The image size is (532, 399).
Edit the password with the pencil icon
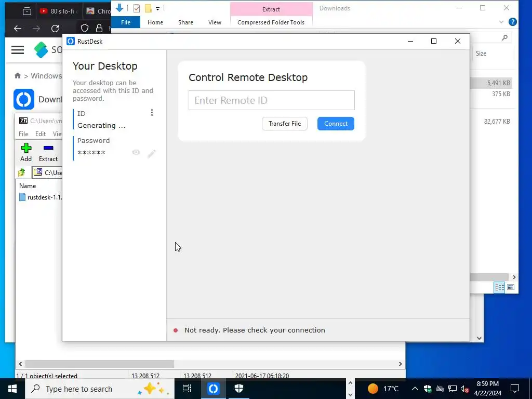pyautogui.click(x=151, y=154)
